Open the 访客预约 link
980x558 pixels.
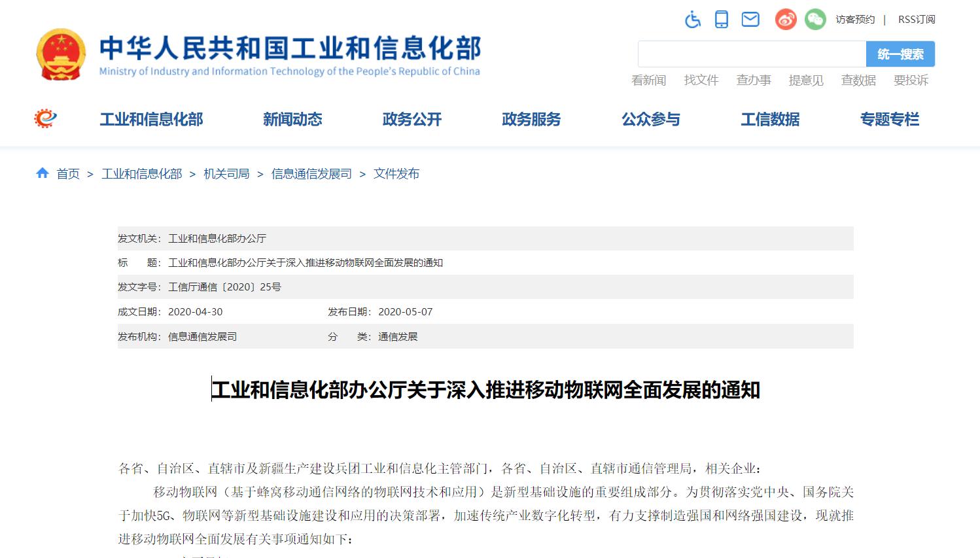coord(854,20)
